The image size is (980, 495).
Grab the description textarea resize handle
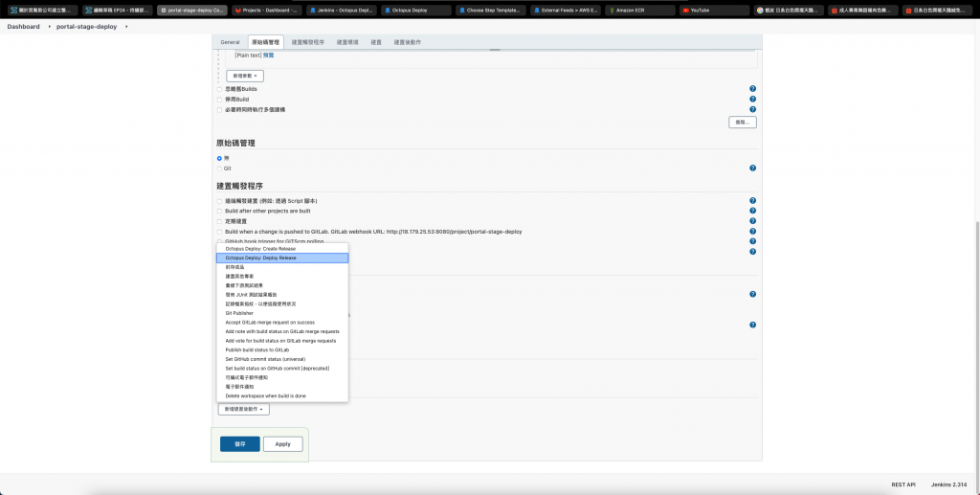tap(495, 49)
